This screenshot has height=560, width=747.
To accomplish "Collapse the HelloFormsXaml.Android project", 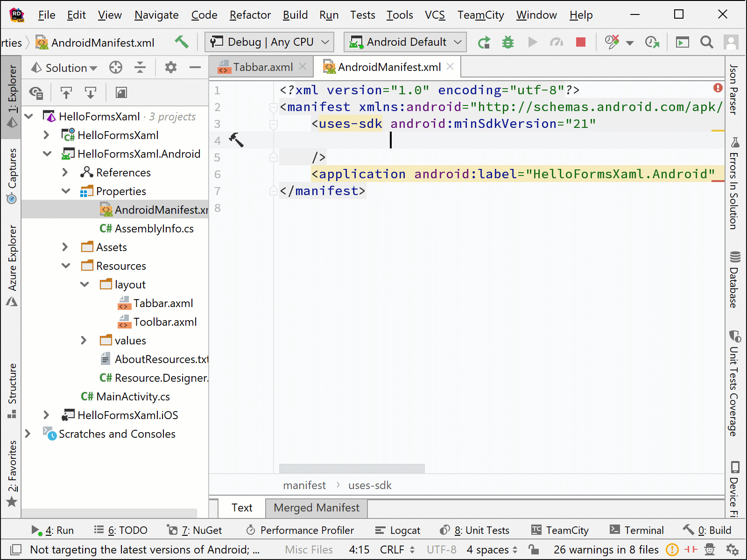I will (x=47, y=154).
